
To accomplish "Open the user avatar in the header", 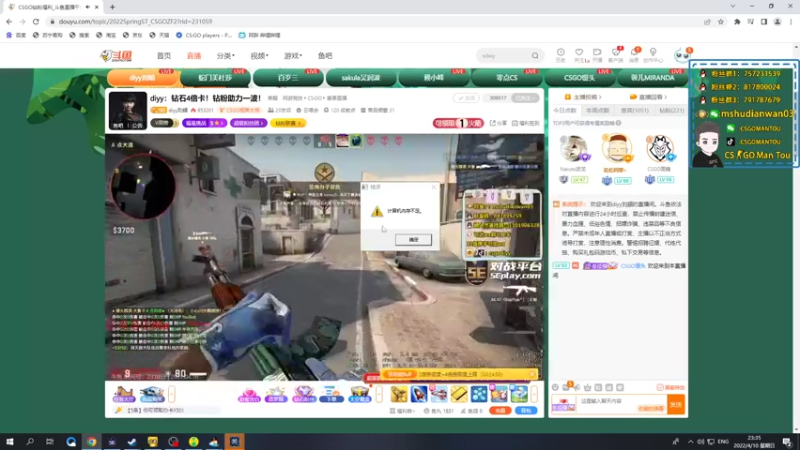I will point(681,55).
